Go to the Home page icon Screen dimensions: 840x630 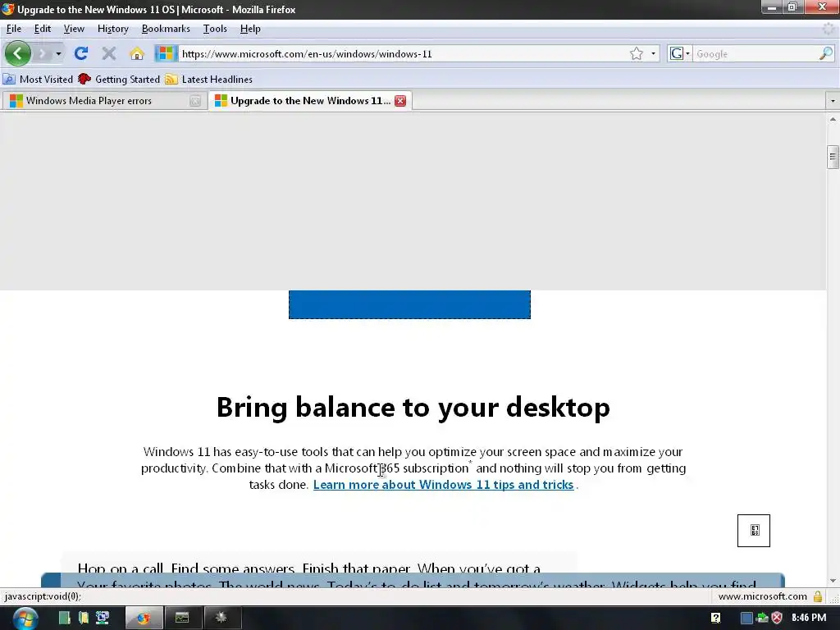137,53
